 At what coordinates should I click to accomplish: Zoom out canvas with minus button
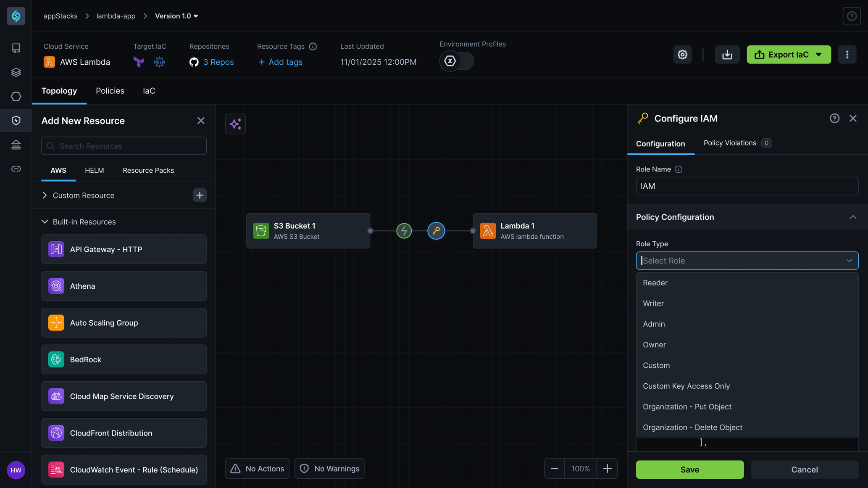[x=554, y=469]
